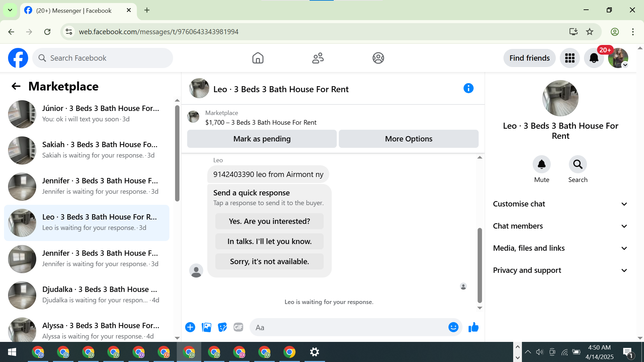Send a thumbs-up like

[473, 327]
